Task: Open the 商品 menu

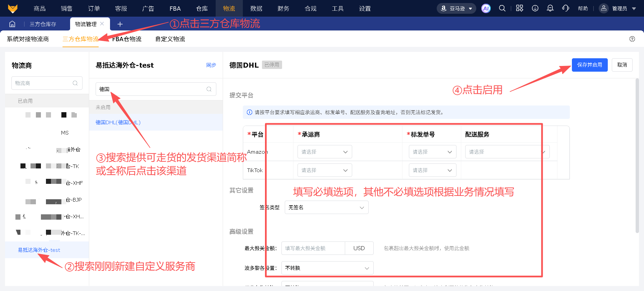Action: click(x=40, y=8)
